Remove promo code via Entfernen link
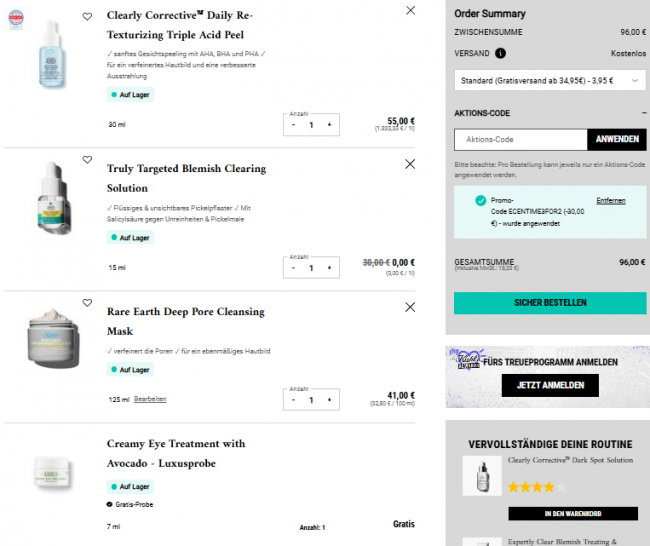Screen dimensions: 650x546 pyautogui.click(x=610, y=201)
